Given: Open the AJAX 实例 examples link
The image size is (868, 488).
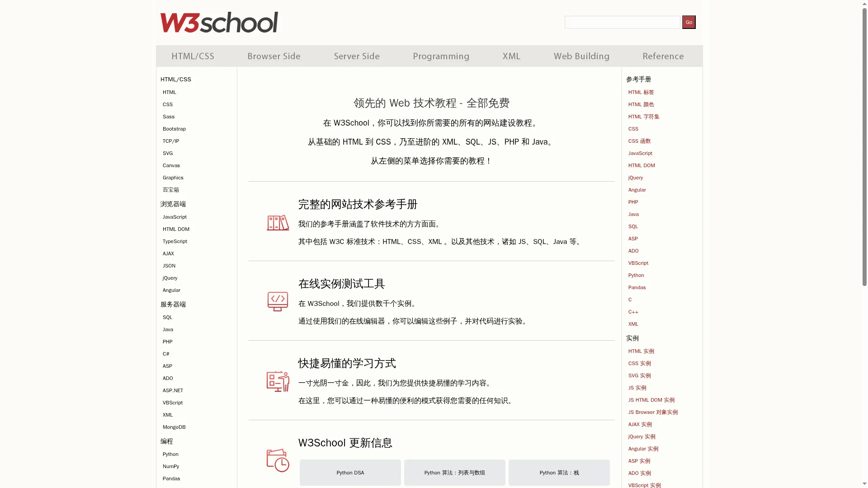Looking at the screenshot, I should (x=640, y=424).
